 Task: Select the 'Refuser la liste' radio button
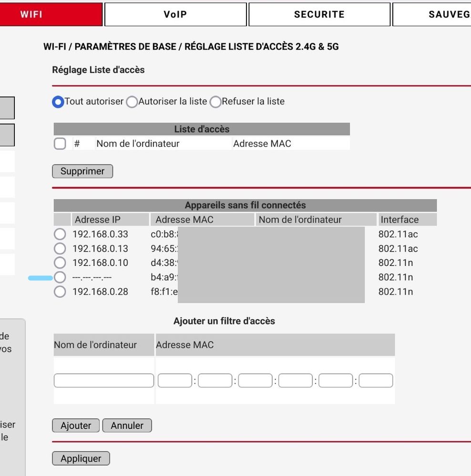(x=215, y=102)
